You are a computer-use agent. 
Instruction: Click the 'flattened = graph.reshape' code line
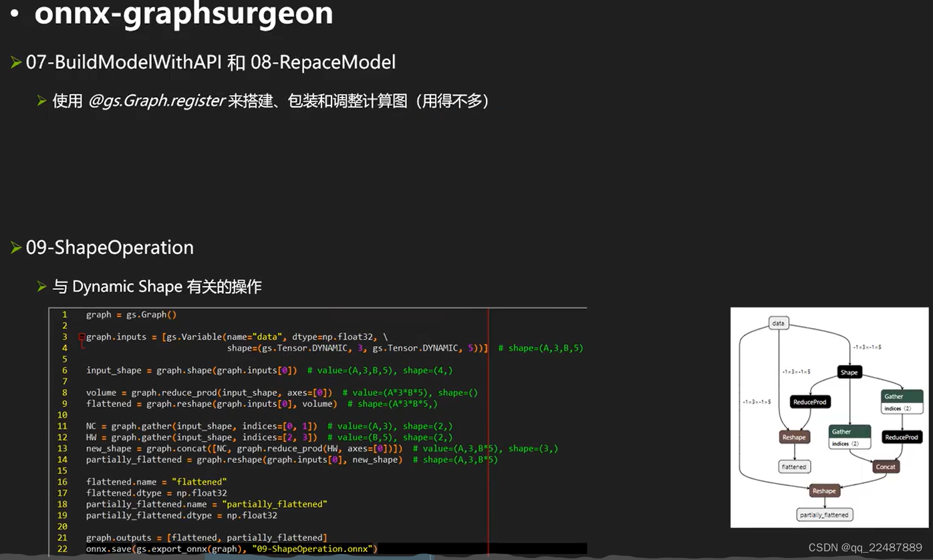(262, 404)
